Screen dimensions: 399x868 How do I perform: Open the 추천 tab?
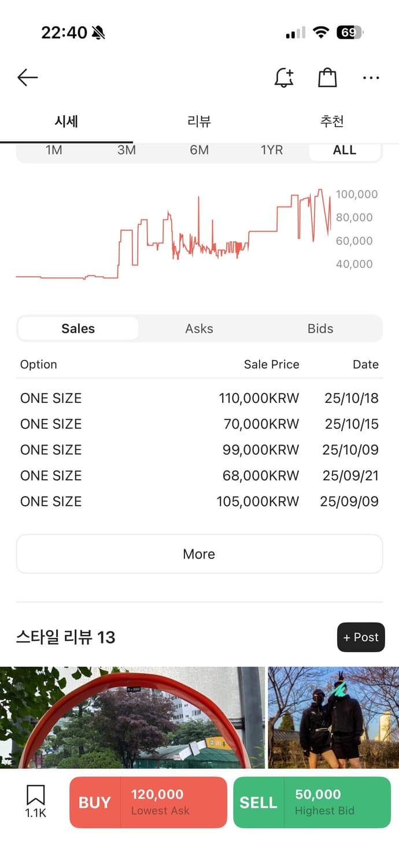pyautogui.click(x=332, y=122)
